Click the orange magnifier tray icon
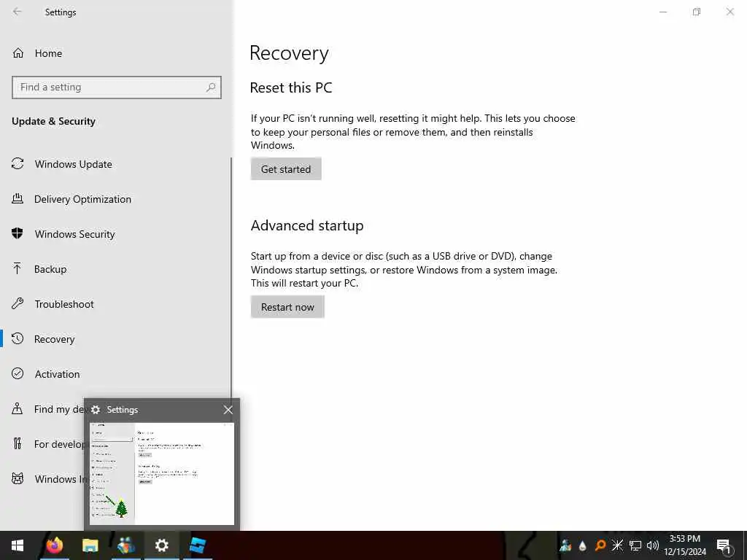This screenshot has height=560, width=747. click(x=600, y=545)
